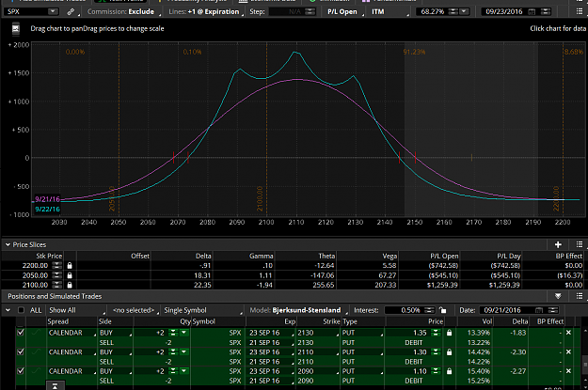Click the Commission Exclude setting
This screenshot has width=588, height=390.
[x=122, y=11]
